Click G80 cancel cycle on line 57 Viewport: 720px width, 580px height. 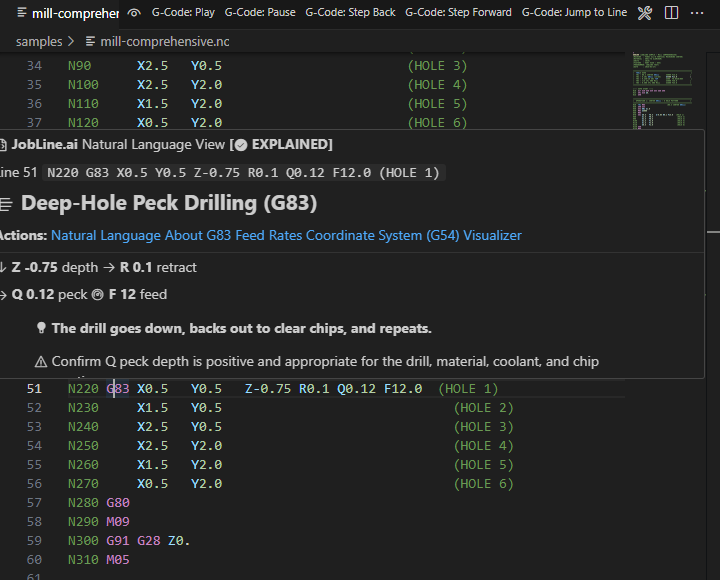click(x=118, y=503)
